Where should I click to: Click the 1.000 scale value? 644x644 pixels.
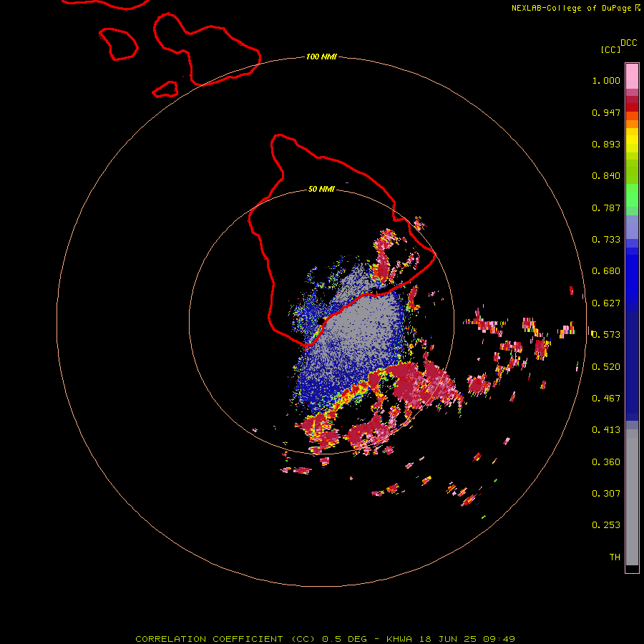coord(606,80)
